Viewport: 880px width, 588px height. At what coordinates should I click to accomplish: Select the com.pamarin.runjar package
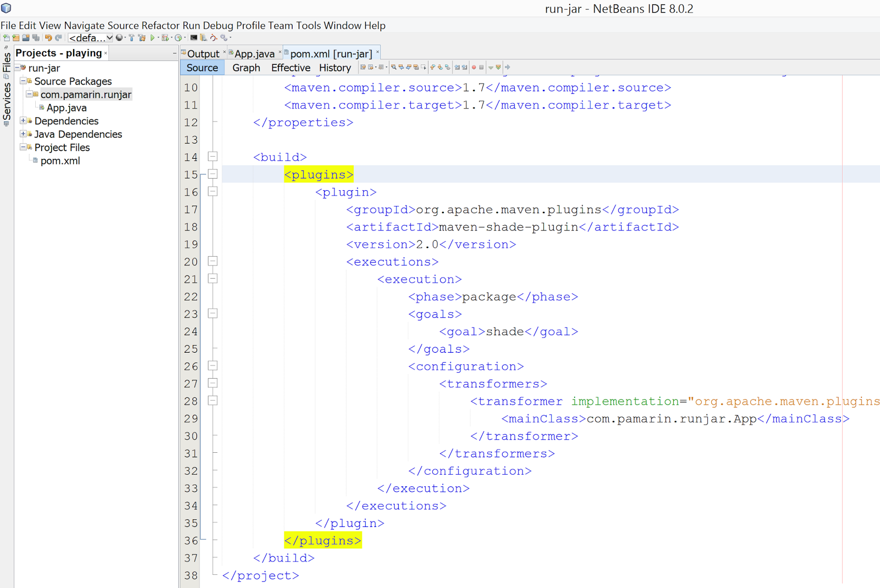(86, 95)
